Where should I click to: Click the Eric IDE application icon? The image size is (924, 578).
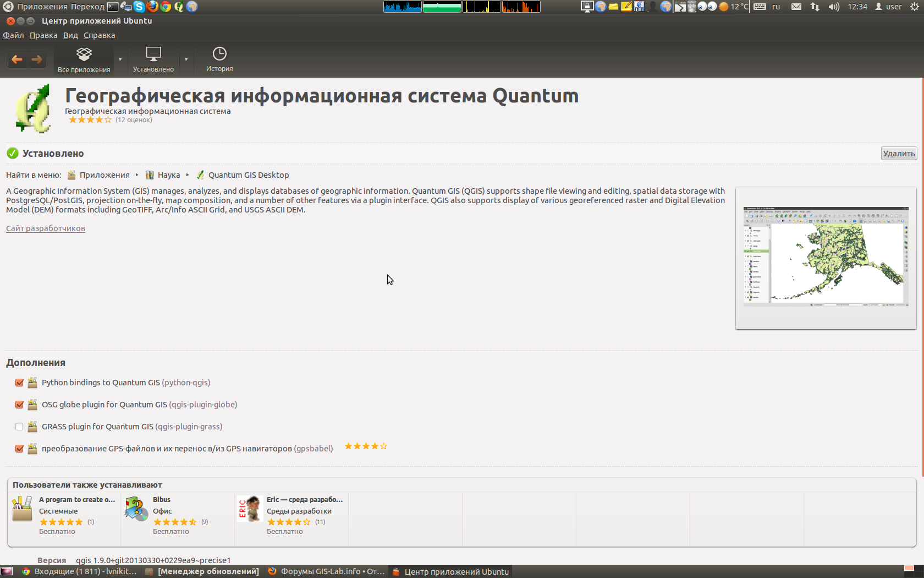click(x=249, y=509)
